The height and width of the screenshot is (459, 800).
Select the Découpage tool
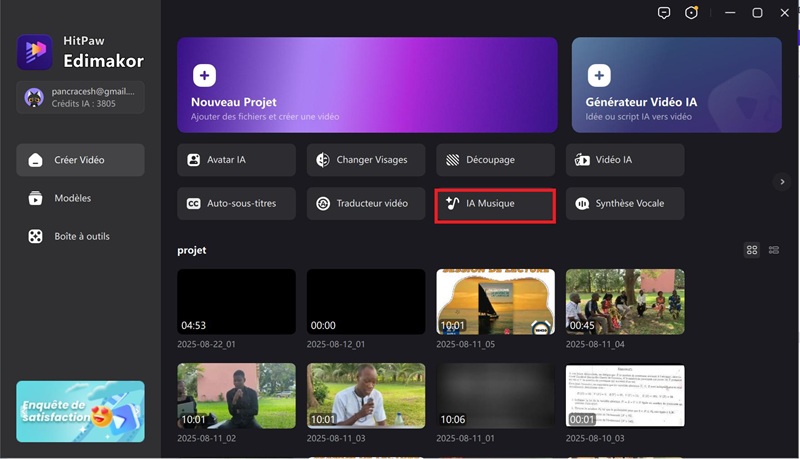click(495, 160)
